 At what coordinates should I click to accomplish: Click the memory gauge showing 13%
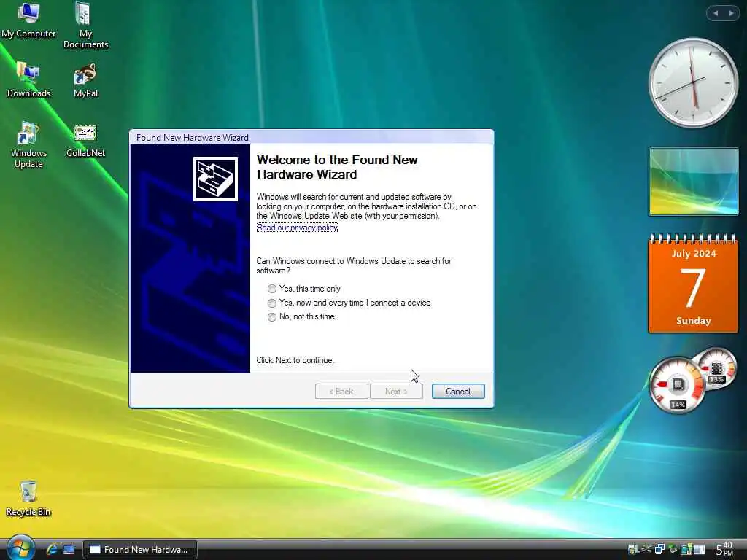coord(716,368)
